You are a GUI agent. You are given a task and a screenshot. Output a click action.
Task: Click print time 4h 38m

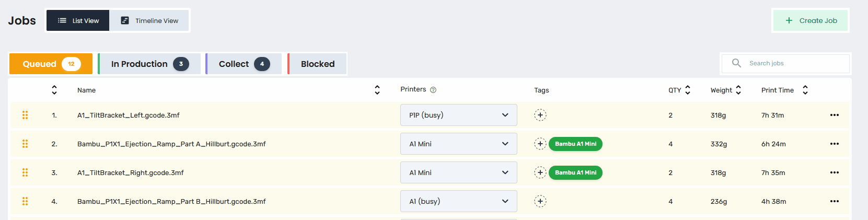point(773,201)
